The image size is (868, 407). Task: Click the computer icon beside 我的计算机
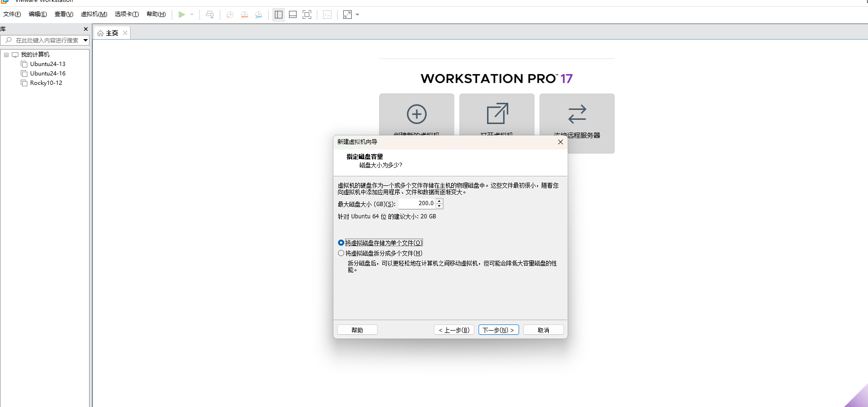click(x=15, y=55)
